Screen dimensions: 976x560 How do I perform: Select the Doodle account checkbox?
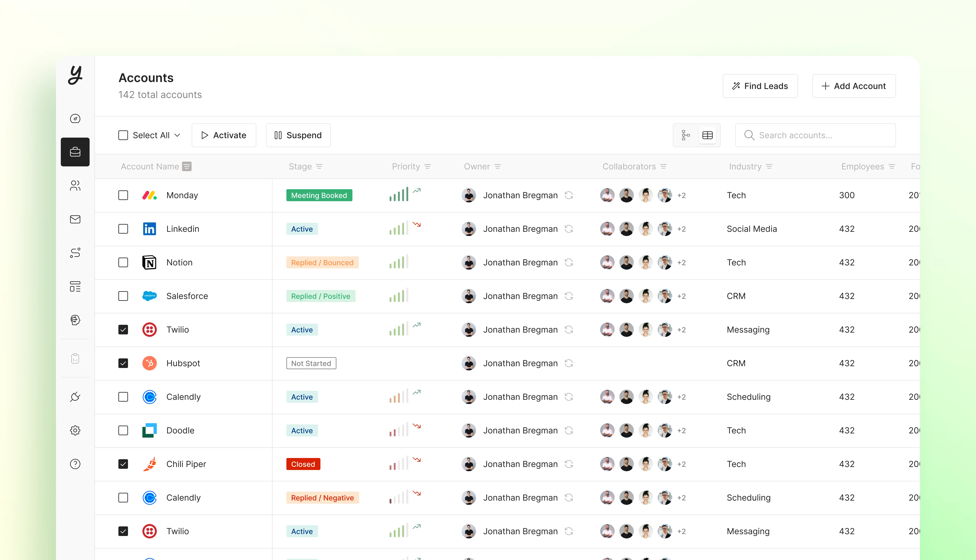pos(123,430)
